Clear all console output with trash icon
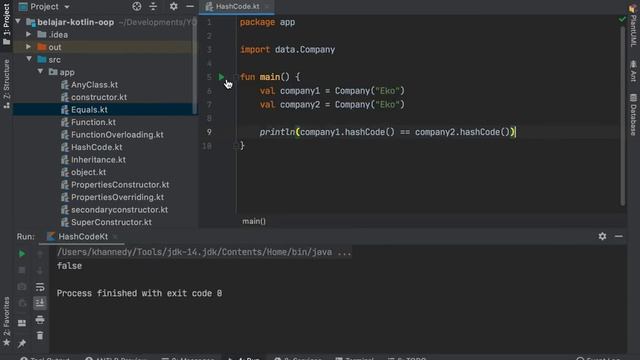The height and width of the screenshot is (360, 640). [40, 336]
